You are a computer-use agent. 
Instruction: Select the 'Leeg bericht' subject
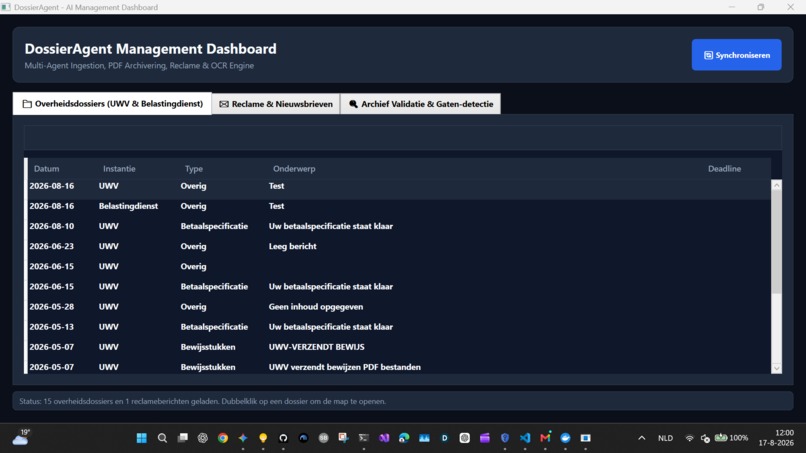(x=292, y=246)
